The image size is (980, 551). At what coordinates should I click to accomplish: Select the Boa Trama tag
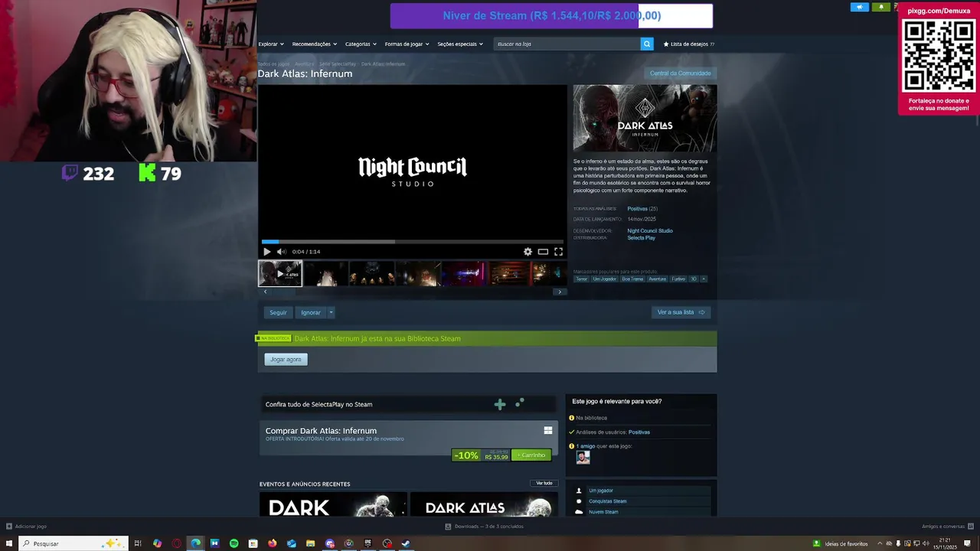632,279
